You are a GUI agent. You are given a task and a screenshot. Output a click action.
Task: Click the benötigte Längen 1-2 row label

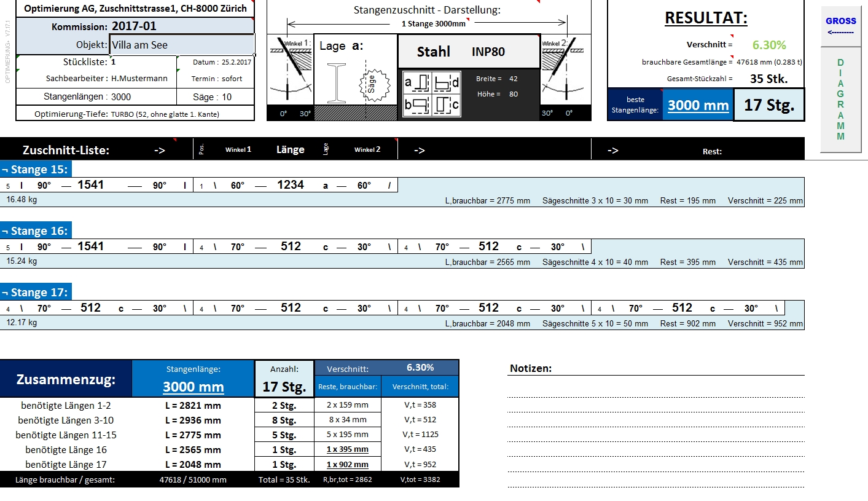tap(66, 406)
